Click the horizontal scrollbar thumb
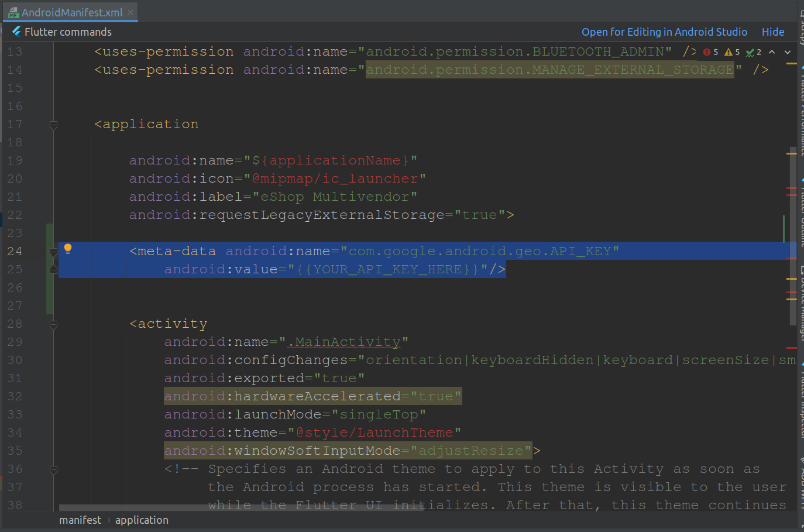 240,507
